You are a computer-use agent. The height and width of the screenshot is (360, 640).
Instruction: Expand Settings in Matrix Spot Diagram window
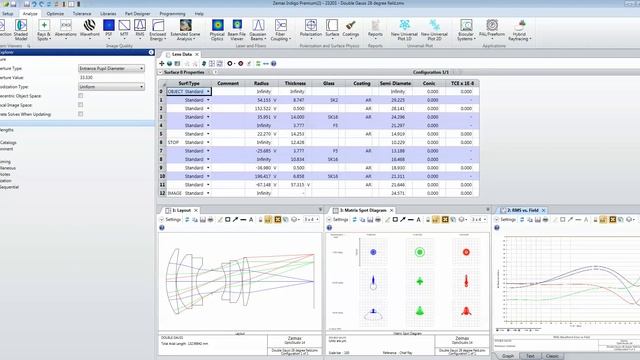pyautogui.click(x=338, y=220)
